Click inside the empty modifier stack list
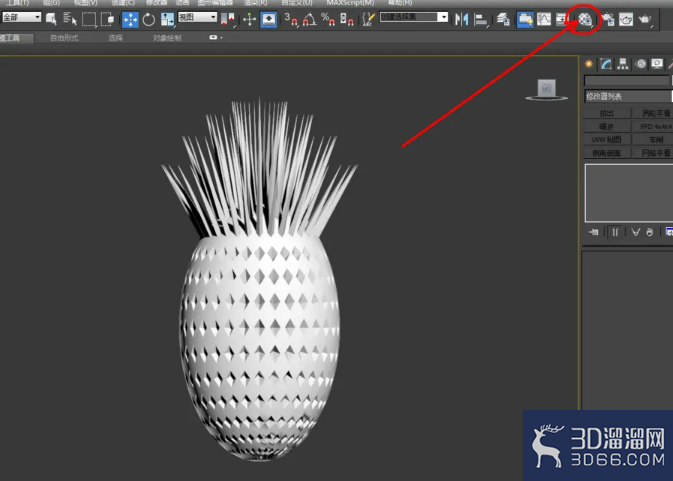Screen dimensions: 673x481 [x=629, y=193]
